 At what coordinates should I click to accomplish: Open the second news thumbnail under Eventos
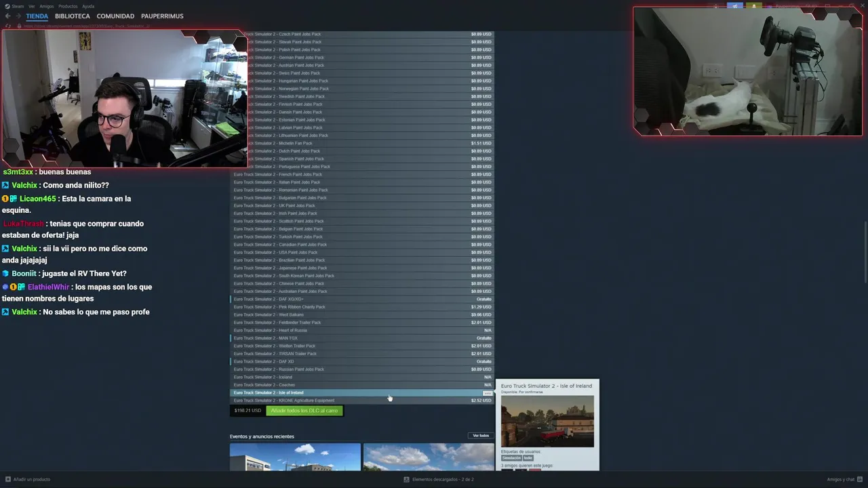(429, 457)
